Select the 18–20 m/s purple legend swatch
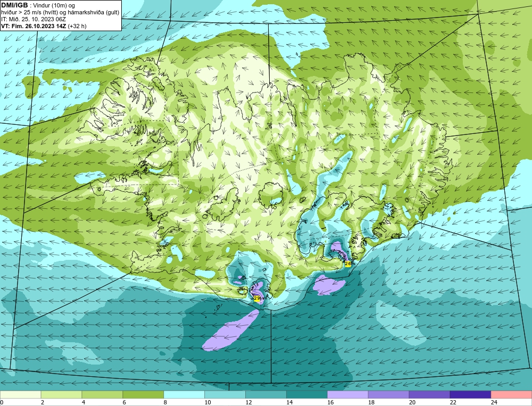 (x=388, y=395)
